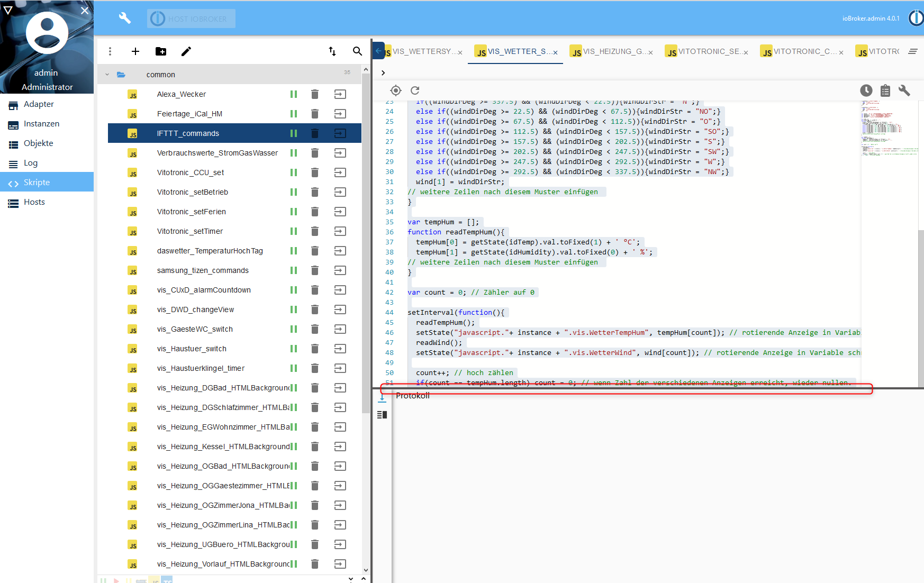
Task: Select vis_Heizung_Kessel_HTMLBackground script
Action: click(234, 447)
